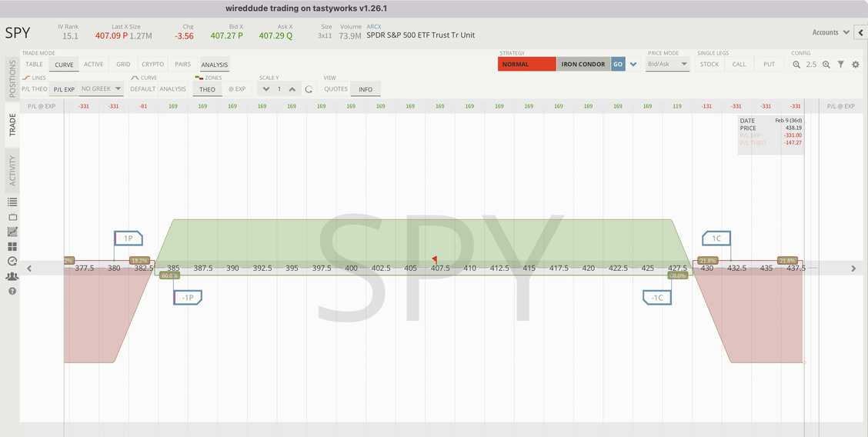Image resolution: width=868 pixels, height=437 pixels.
Task: Toggle THEO zones
Action: (207, 89)
